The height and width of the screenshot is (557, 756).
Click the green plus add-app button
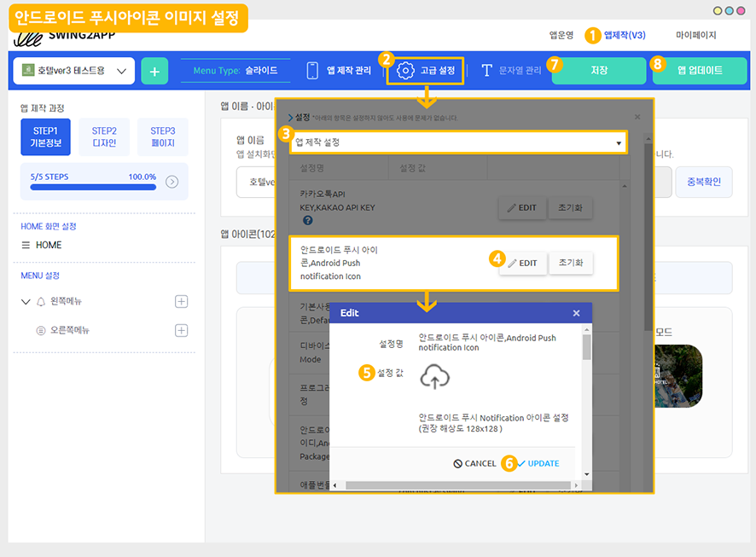coord(154,71)
